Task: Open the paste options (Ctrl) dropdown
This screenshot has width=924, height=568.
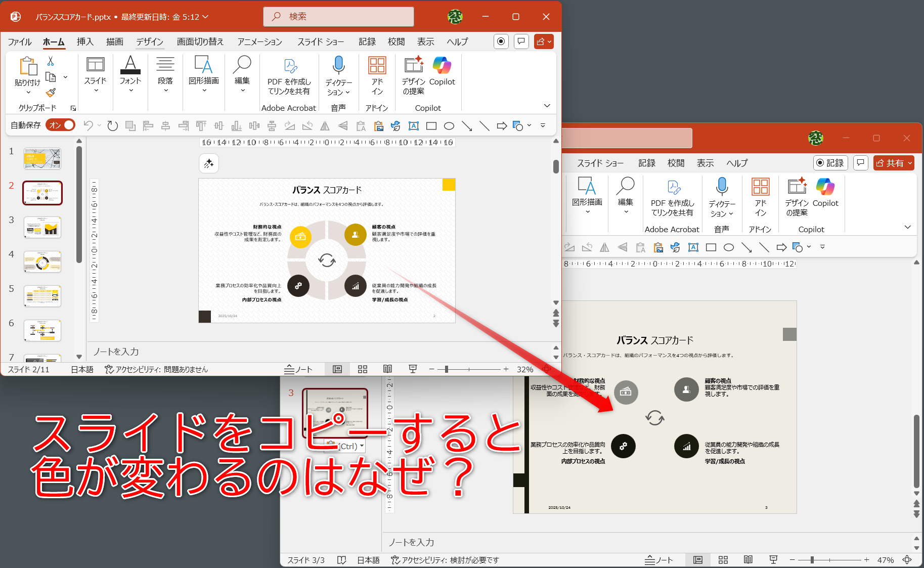Action: (x=361, y=446)
